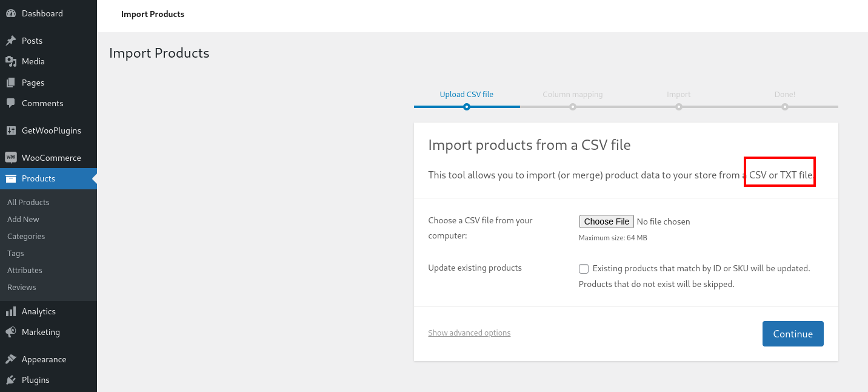The image size is (868, 392).
Task: Open the Plugins plug icon
Action: tap(11, 380)
